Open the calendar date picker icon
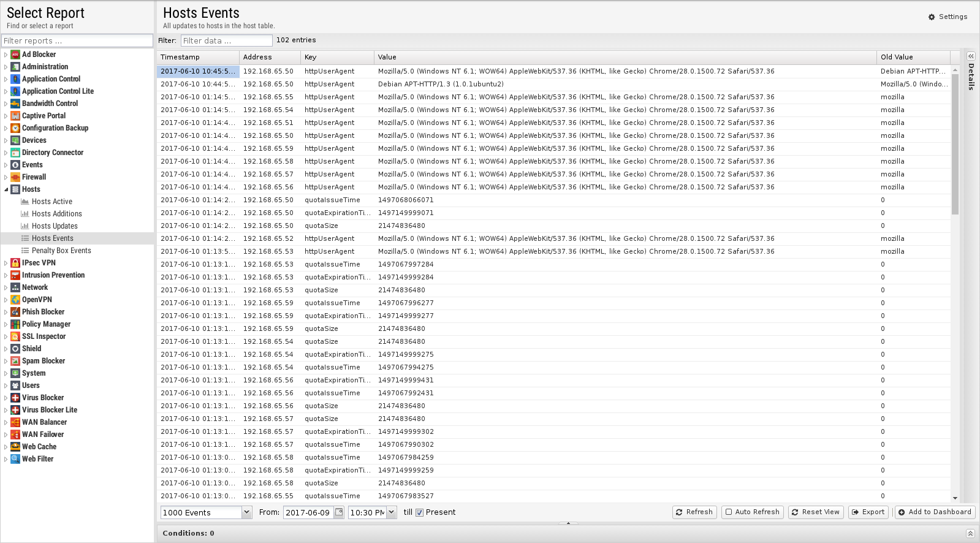This screenshot has width=980, height=543. click(338, 512)
